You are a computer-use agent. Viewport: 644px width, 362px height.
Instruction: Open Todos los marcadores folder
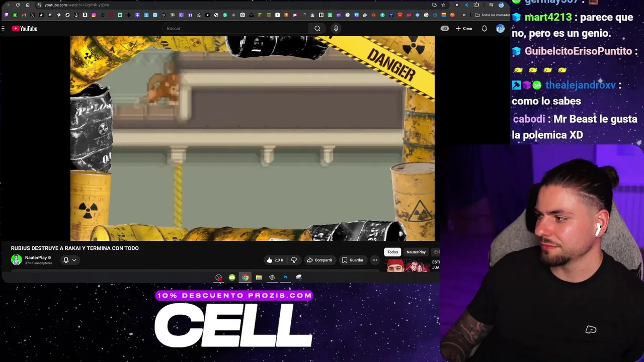pyautogui.click(x=492, y=15)
